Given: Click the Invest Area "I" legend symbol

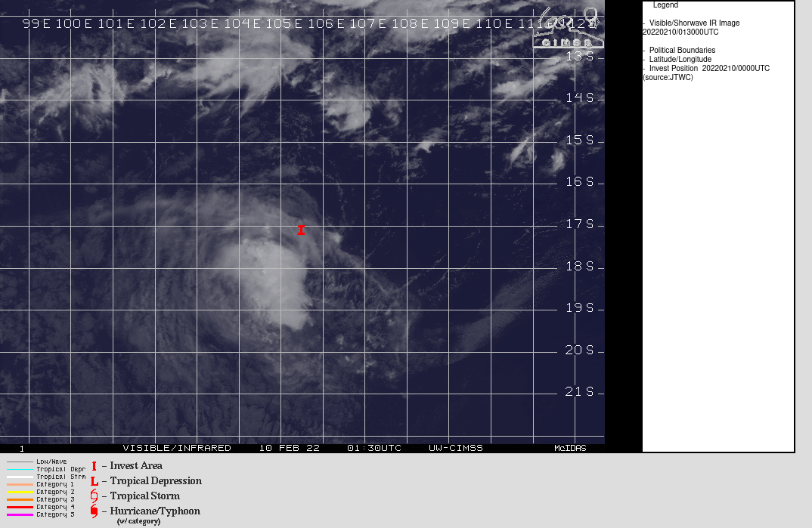Looking at the screenshot, I should point(94,466).
